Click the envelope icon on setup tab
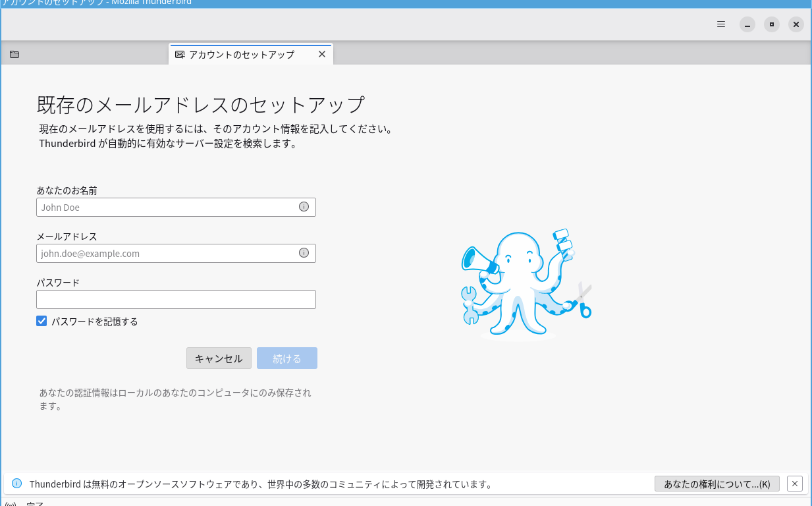 coord(180,55)
